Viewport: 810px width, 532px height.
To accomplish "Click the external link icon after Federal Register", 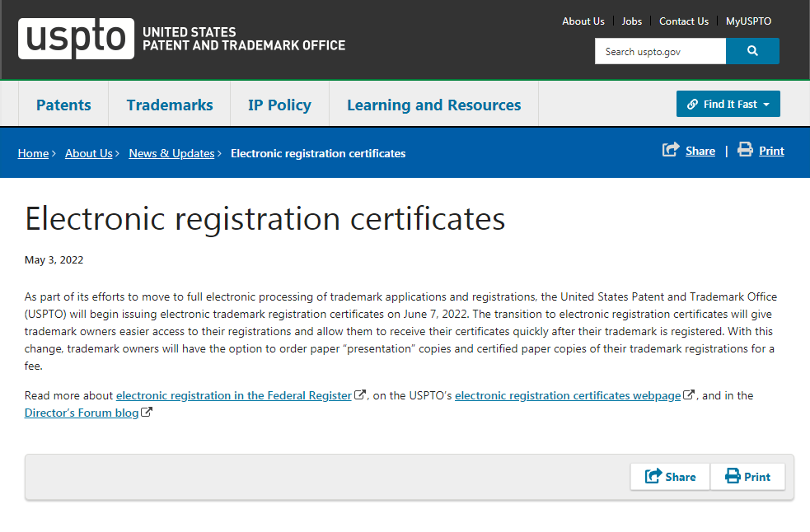I will 360,394.
